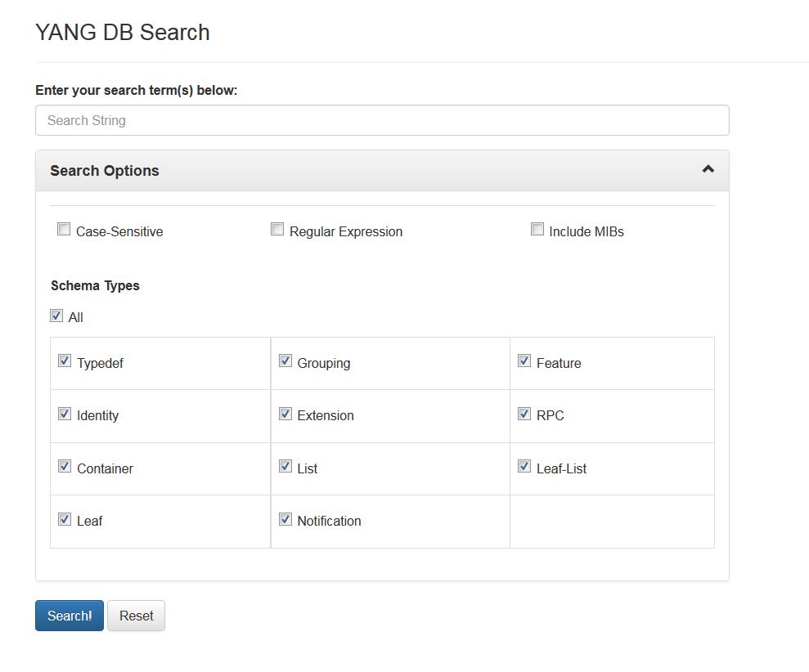Uncheck the Leaf checkbox
Viewport: 809px width, 672px height.
(x=65, y=519)
